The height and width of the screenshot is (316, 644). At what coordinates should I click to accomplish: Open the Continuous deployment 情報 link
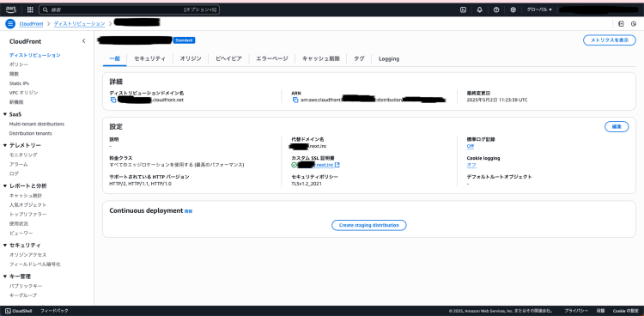pos(188,211)
